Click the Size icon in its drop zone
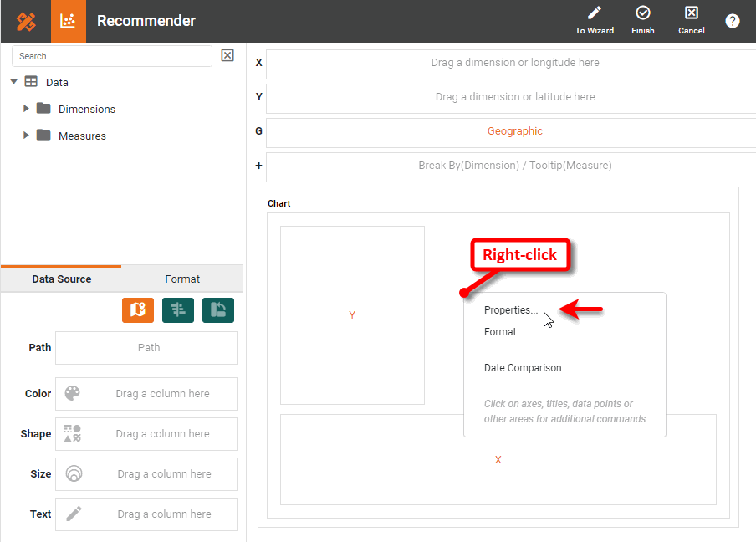The width and height of the screenshot is (756, 542). [x=75, y=473]
